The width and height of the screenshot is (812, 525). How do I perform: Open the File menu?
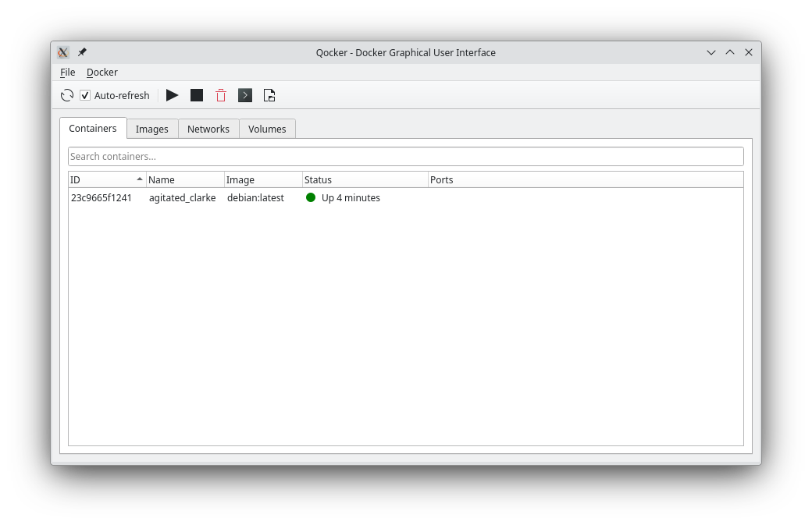pos(67,73)
